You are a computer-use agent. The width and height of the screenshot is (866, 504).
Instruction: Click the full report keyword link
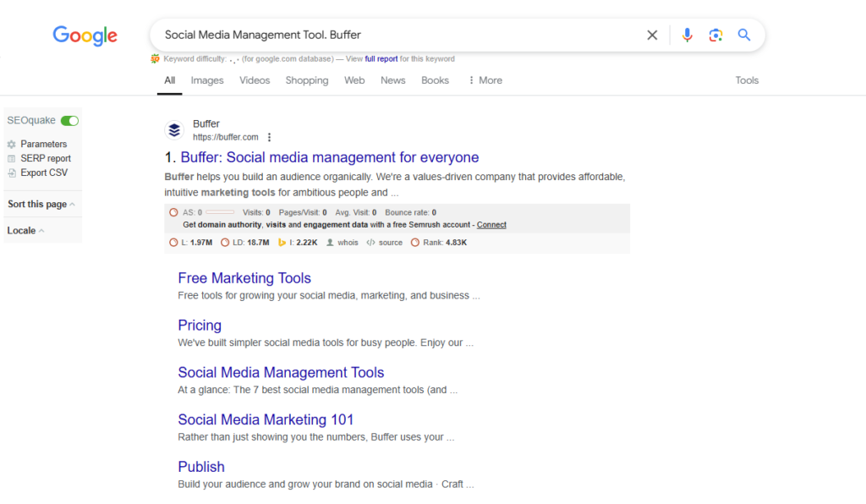point(381,58)
